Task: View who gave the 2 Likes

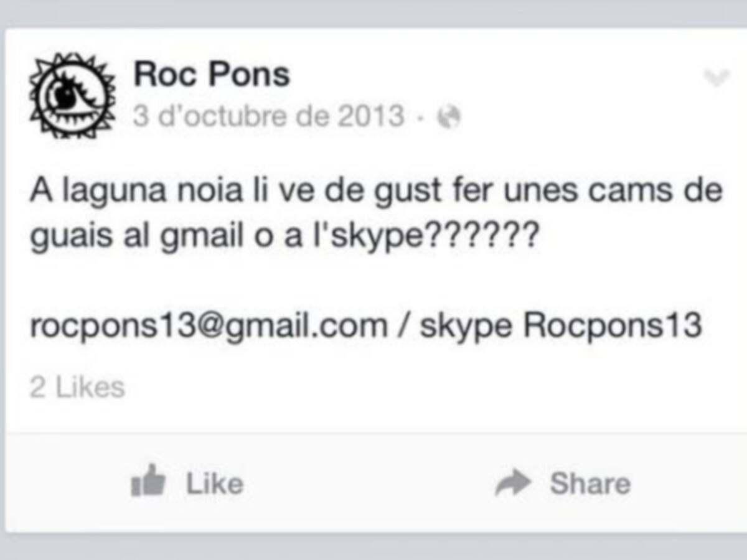Action: [x=77, y=388]
